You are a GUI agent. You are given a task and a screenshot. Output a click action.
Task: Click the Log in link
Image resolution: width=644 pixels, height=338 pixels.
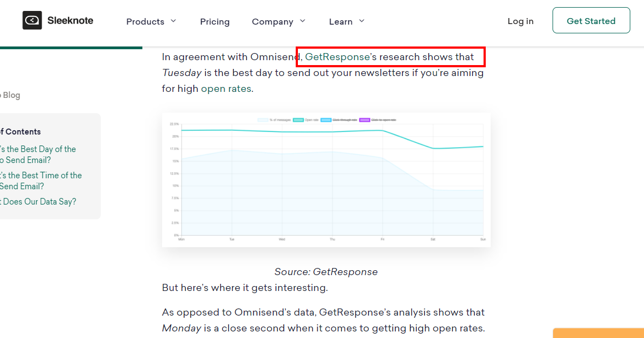(x=520, y=21)
